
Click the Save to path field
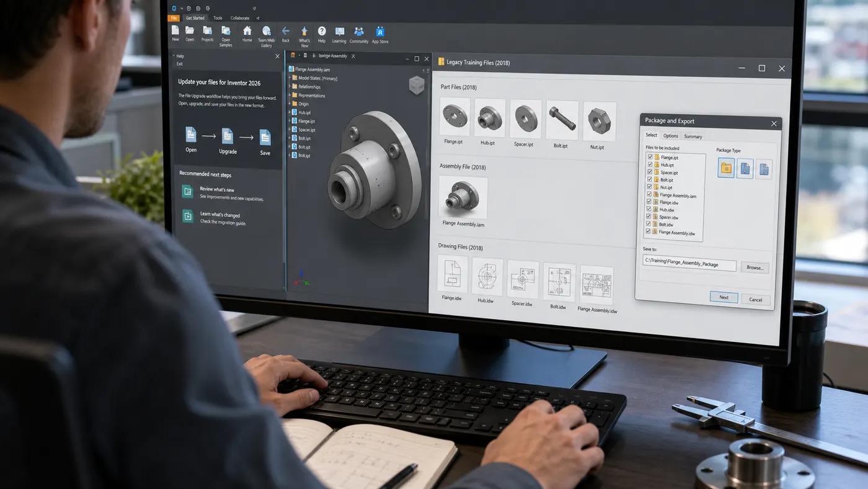[x=689, y=264]
